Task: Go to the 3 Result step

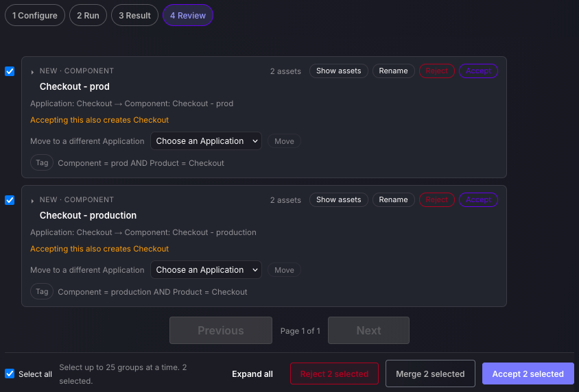Action: 134,16
